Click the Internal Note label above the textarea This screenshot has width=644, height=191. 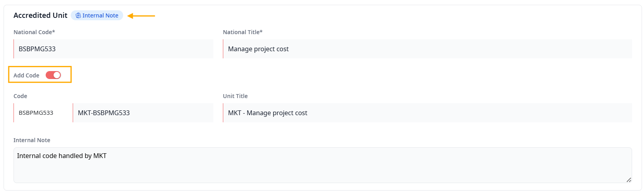click(32, 140)
